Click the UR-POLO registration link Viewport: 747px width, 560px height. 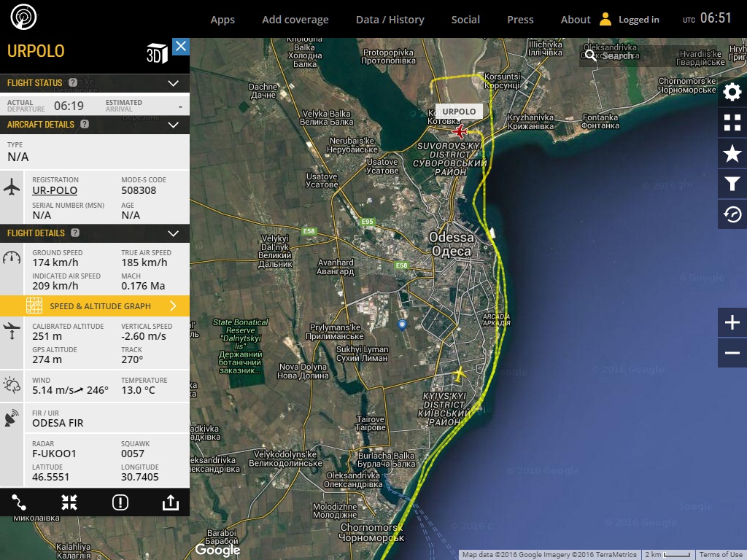55,191
